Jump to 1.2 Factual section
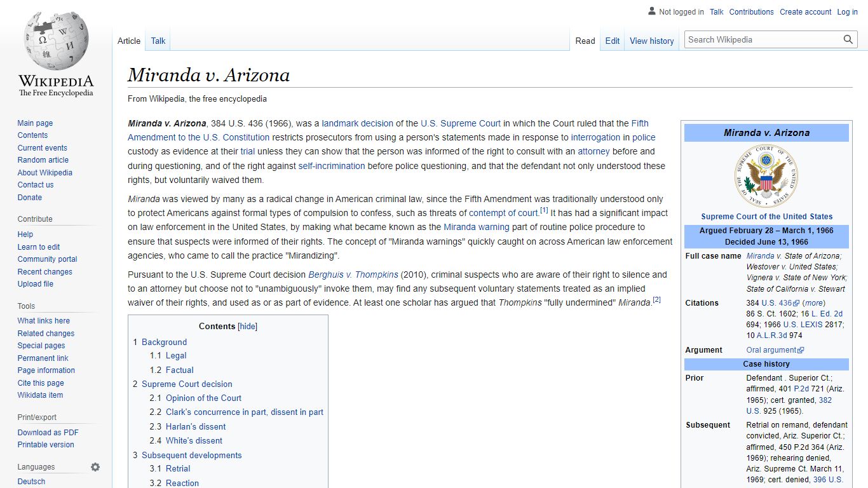The height and width of the screenshot is (488, 868). tap(180, 370)
